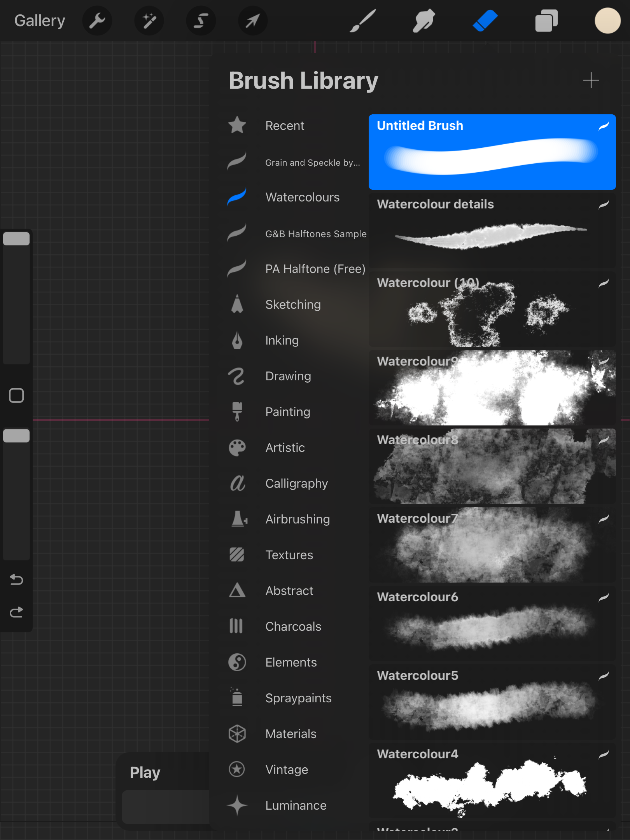Switch to the Sketching brush set
The width and height of the screenshot is (630, 840).
pos(293,304)
